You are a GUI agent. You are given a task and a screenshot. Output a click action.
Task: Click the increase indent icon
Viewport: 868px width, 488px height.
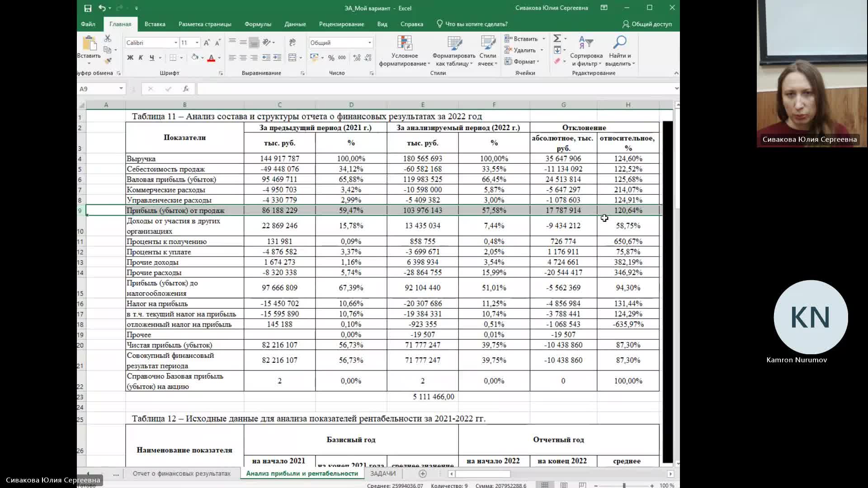(x=277, y=57)
